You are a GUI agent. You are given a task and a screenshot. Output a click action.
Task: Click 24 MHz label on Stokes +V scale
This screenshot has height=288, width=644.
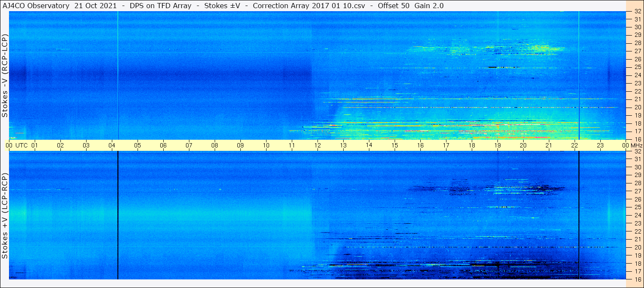[x=638, y=215]
